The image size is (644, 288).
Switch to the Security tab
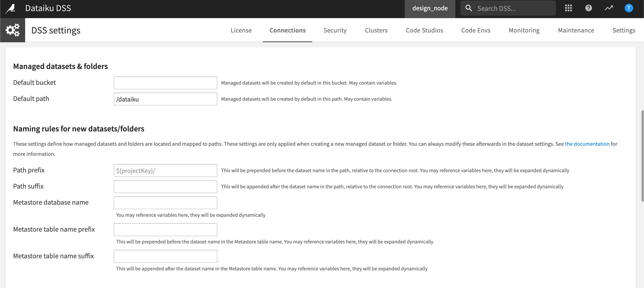point(335,30)
